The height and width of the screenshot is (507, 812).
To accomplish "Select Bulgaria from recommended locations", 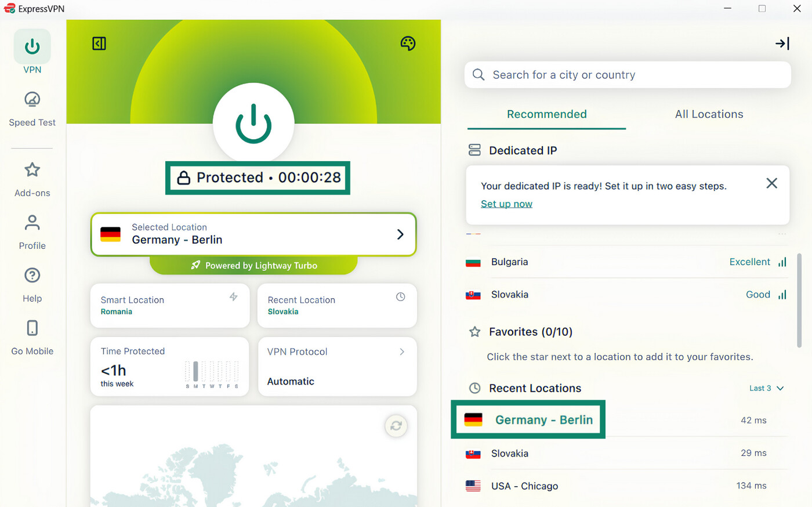I will (x=626, y=262).
